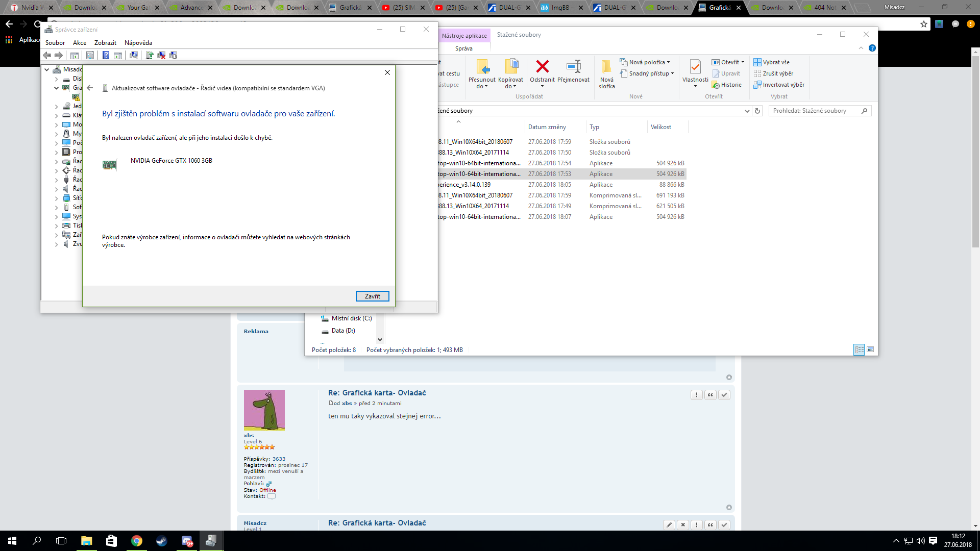980x551 pixels.
Task: Click Historie in the Explorer ribbon
Action: (727, 85)
